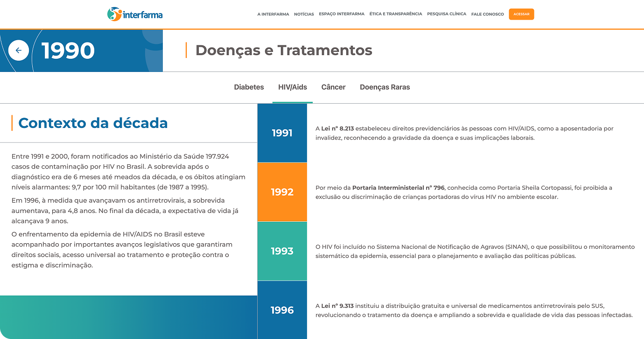Click the 1990 decade heading

click(68, 50)
